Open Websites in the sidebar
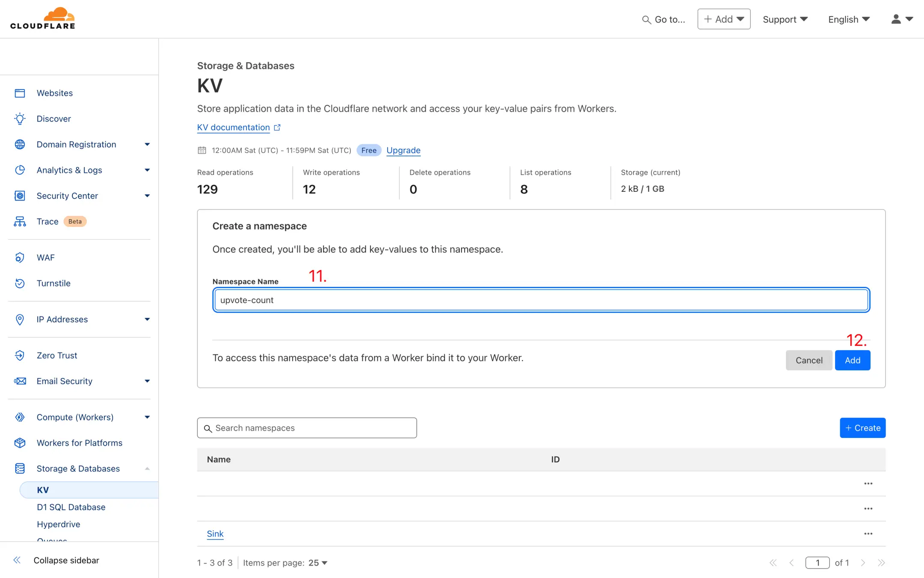The image size is (924, 578). (55, 93)
